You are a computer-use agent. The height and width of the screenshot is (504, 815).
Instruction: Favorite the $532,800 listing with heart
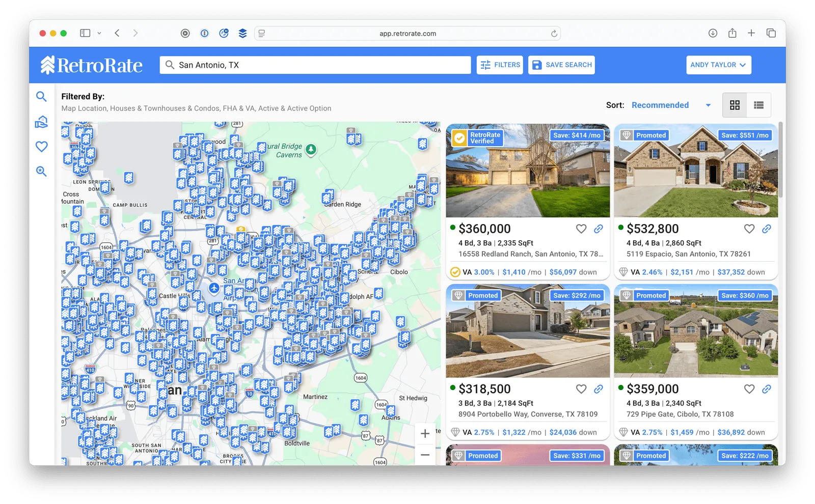pyautogui.click(x=749, y=229)
